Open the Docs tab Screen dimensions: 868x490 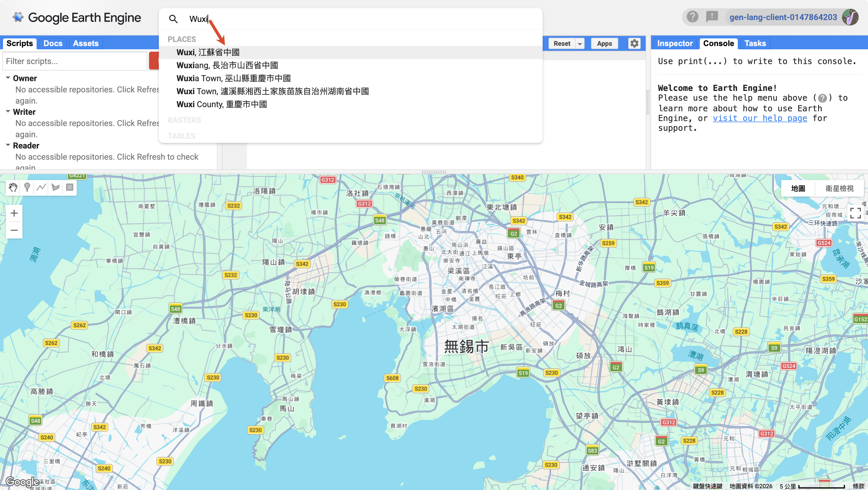53,43
